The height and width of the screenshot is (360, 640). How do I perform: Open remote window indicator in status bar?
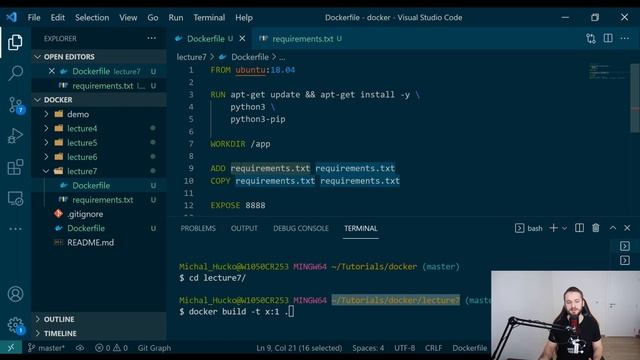coord(11,348)
